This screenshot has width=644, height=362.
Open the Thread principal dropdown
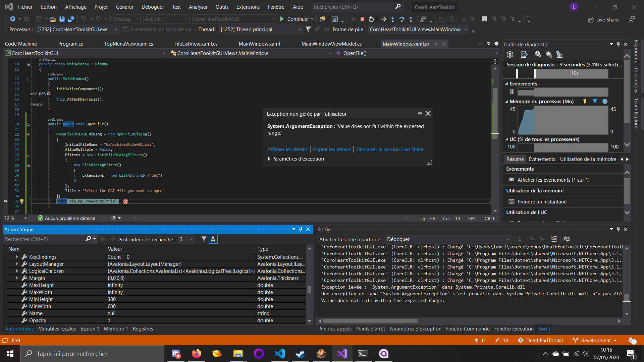pos(298,29)
